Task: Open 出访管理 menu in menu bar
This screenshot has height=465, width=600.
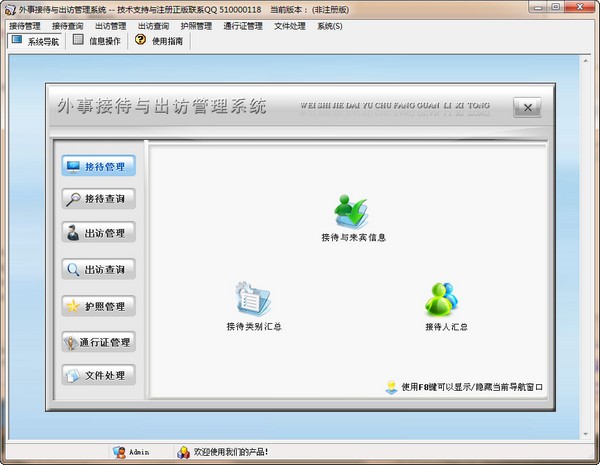Action: coord(111,26)
